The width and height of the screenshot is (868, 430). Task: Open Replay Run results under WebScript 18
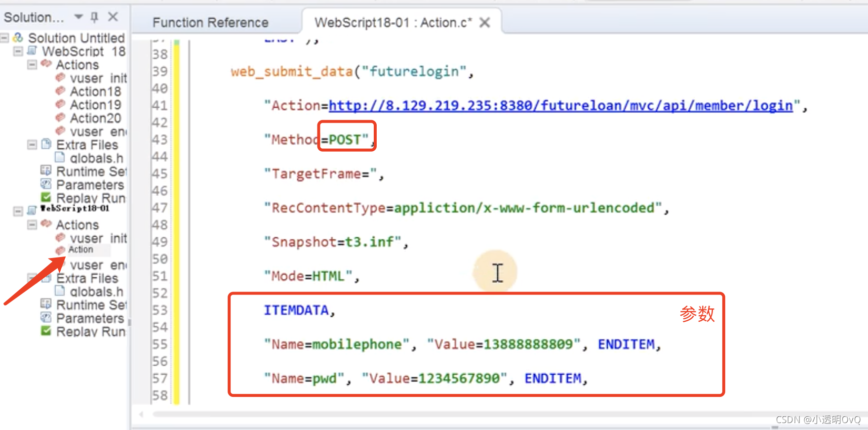pyautogui.click(x=91, y=198)
